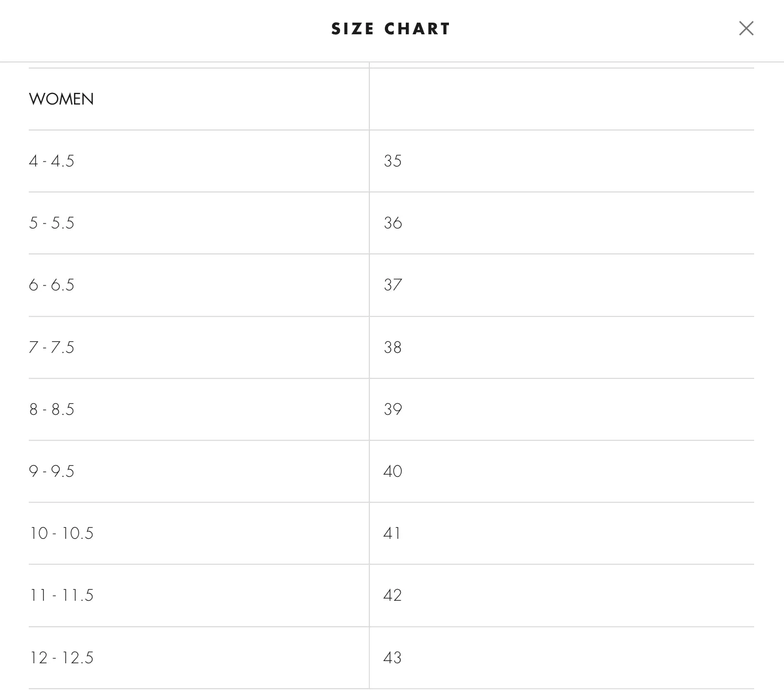
Task: Click the 6 - 6.5 size cell
Action: (x=198, y=285)
